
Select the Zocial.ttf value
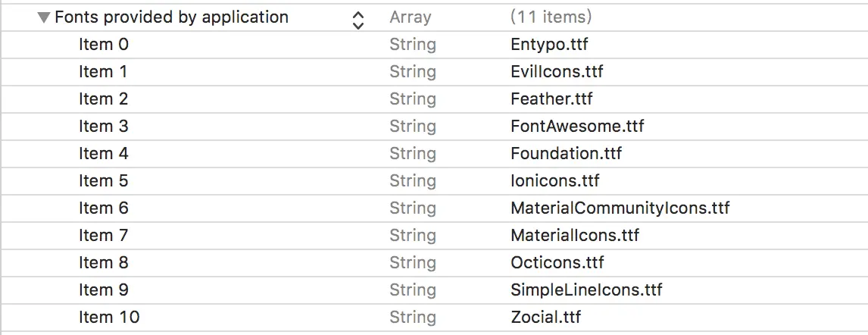545,318
